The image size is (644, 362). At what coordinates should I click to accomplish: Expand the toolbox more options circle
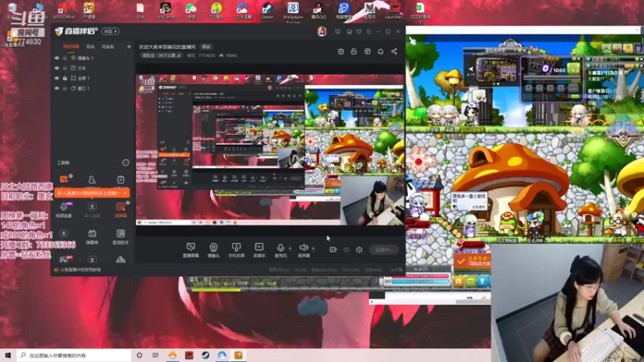tap(126, 163)
